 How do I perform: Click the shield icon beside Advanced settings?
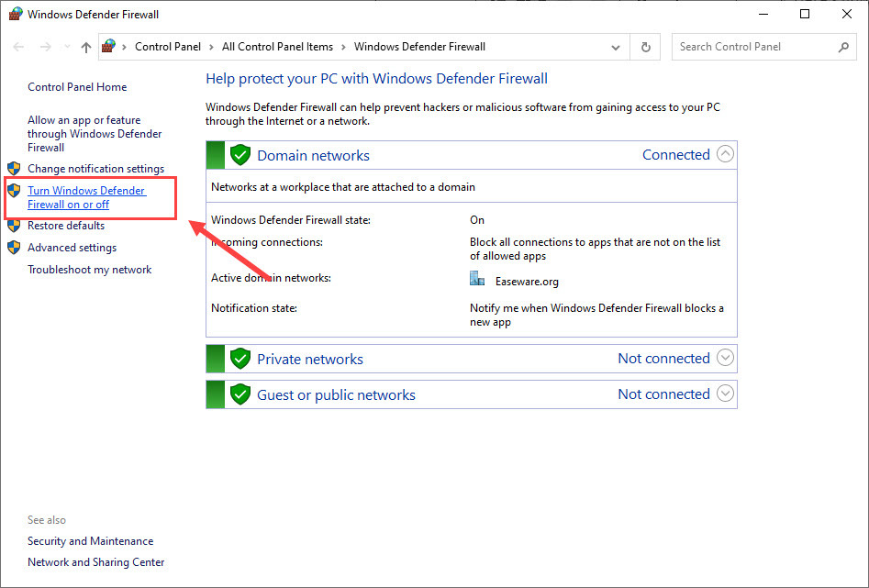14,247
